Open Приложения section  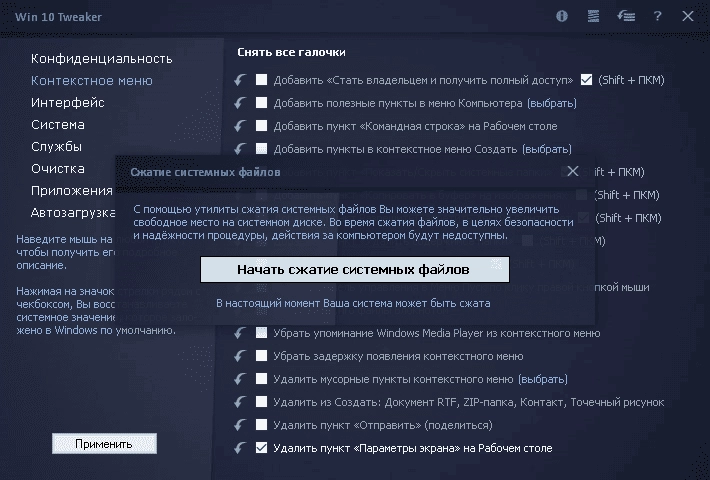point(72,191)
